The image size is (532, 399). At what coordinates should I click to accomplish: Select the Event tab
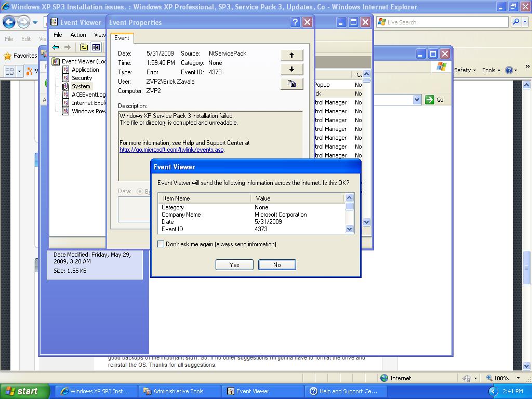click(x=122, y=38)
